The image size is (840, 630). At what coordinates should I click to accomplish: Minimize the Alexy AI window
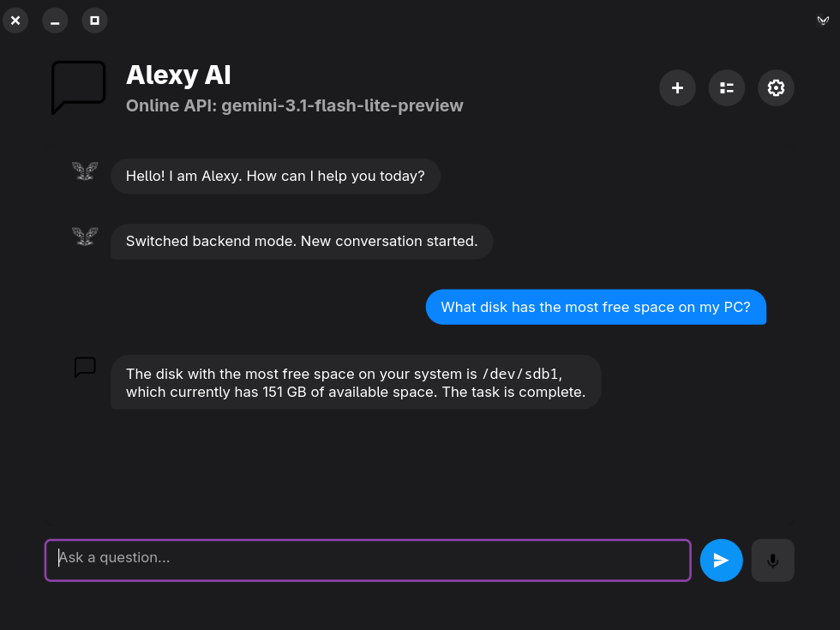tap(55, 21)
